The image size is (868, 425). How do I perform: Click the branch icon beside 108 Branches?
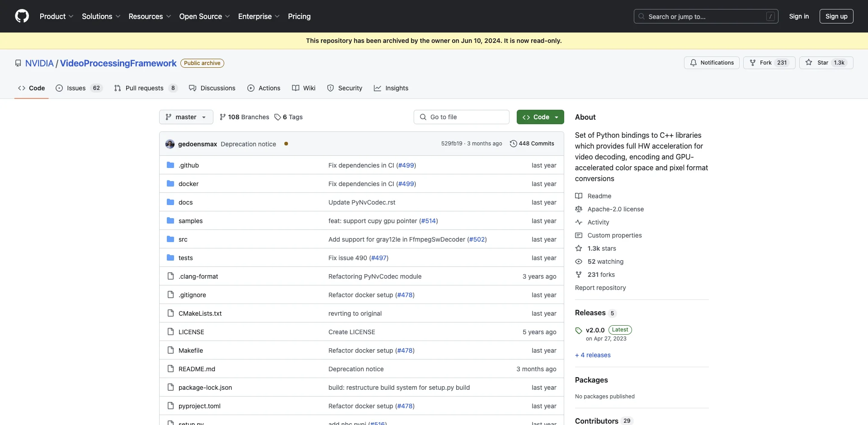click(x=222, y=117)
